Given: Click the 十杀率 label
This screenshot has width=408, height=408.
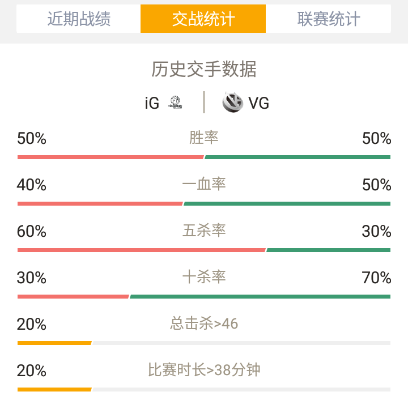Looking at the screenshot, I should coord(204,277).
